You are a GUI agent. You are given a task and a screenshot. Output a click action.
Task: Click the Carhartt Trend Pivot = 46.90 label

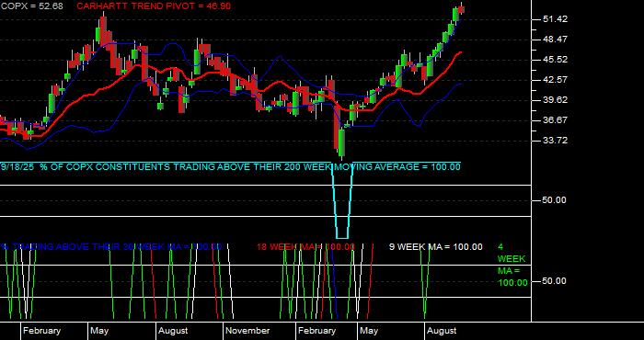(x=154, y=6)
